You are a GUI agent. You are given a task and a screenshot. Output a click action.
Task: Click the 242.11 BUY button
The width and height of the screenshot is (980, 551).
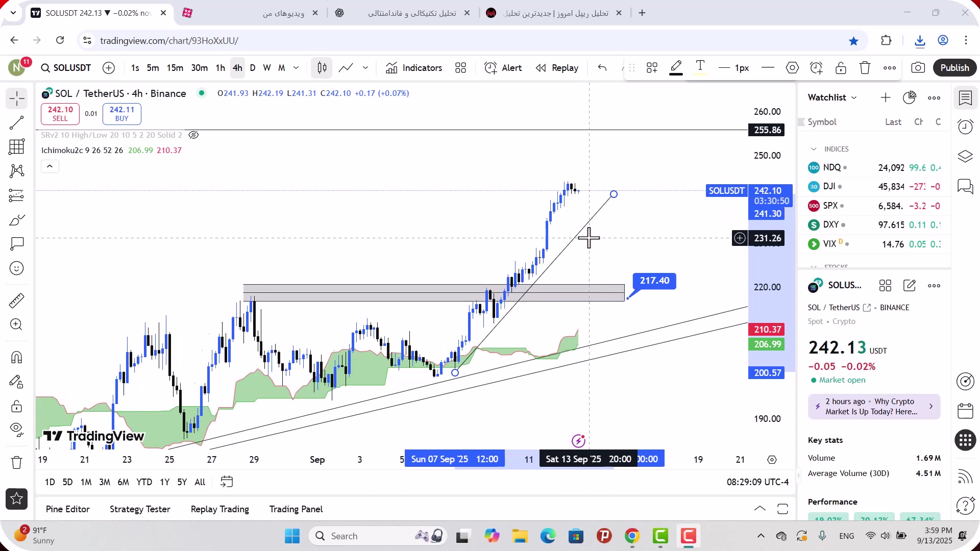tap(121, 114)
